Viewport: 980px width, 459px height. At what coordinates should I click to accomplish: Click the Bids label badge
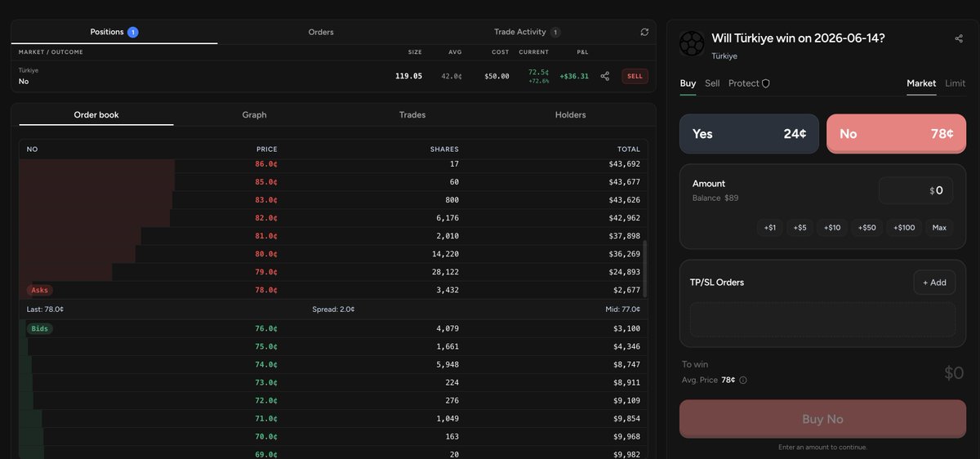pos(39,328)
